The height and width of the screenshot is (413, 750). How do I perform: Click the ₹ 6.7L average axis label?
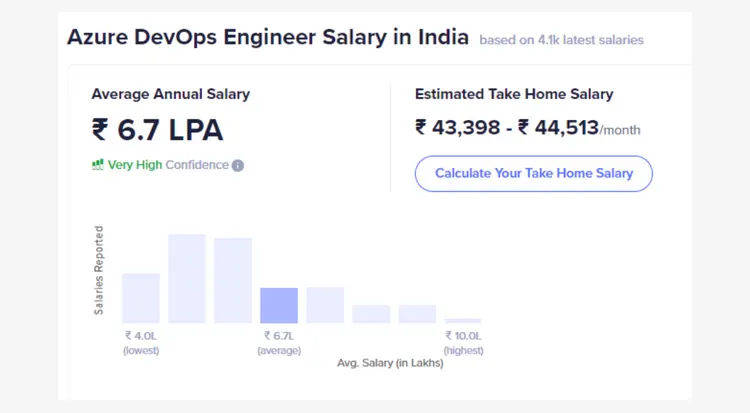[279, 342]
